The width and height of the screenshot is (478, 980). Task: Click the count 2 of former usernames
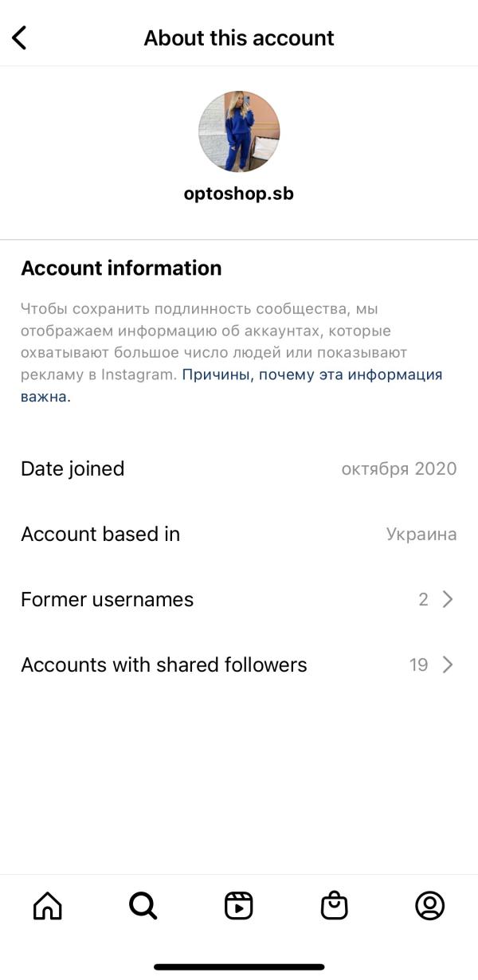pyautogui.click(x=424, y=599)
